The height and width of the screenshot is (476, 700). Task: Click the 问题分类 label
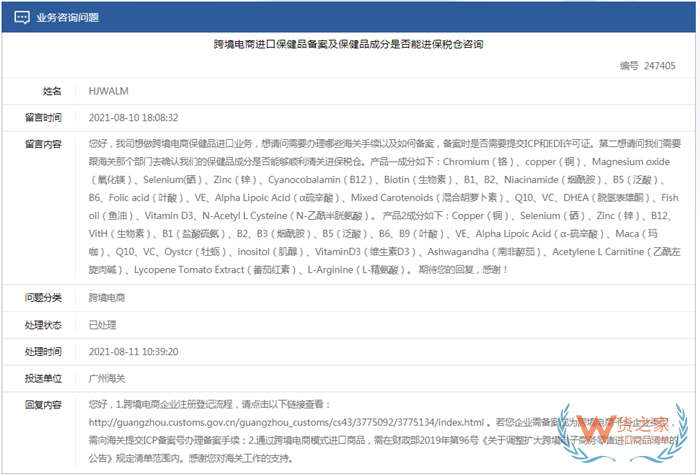(x=43, y=297)
